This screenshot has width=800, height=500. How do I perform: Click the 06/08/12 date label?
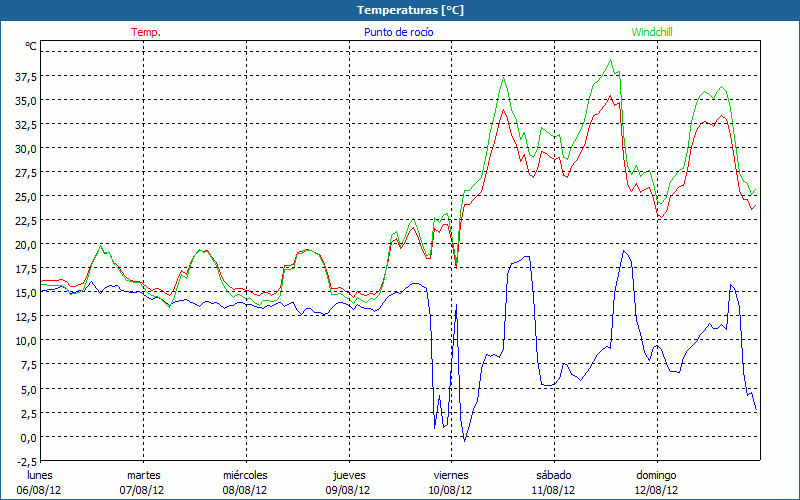40,490
